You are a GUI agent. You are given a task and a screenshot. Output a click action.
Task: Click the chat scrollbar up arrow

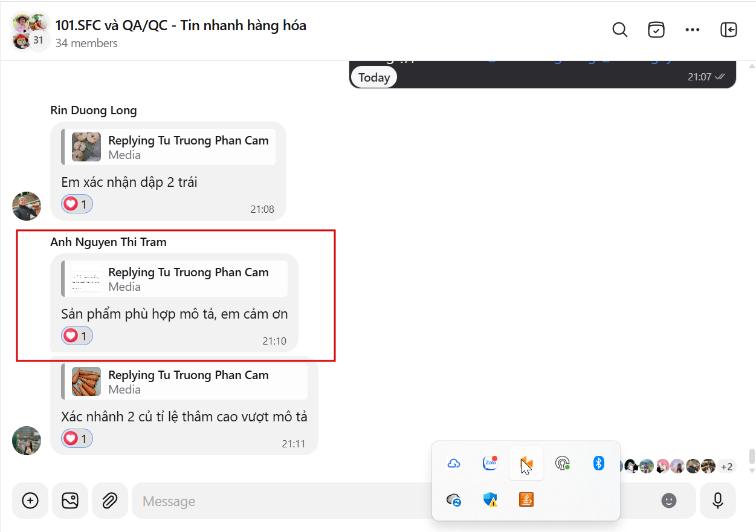[x=752, y=65]
